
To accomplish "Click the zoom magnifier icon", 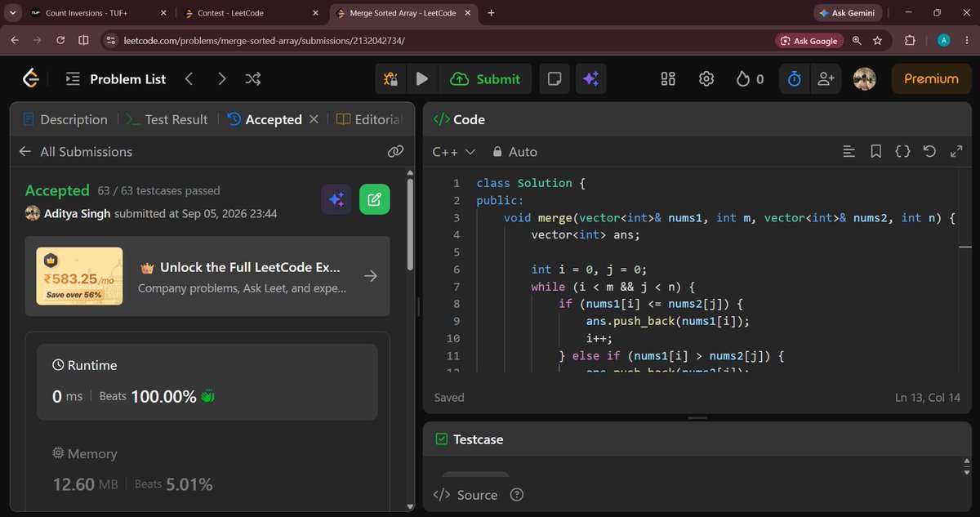I will pos(857,40).
